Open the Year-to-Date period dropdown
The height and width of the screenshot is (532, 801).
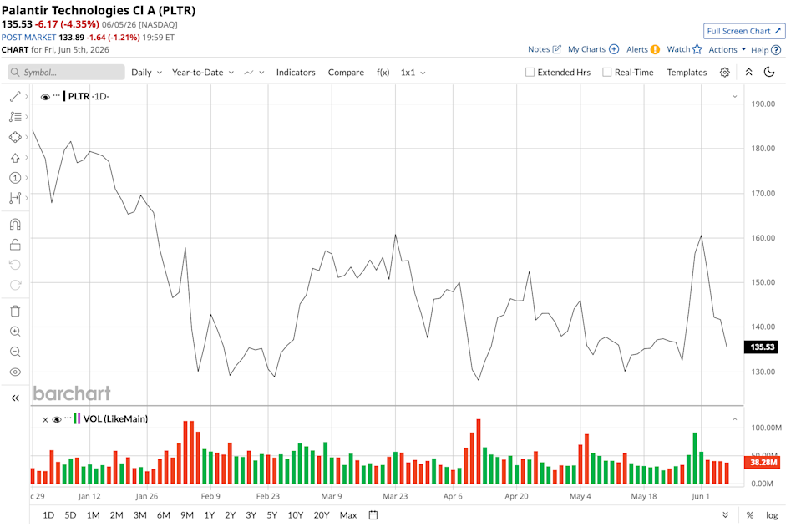(x=203, y=73)
